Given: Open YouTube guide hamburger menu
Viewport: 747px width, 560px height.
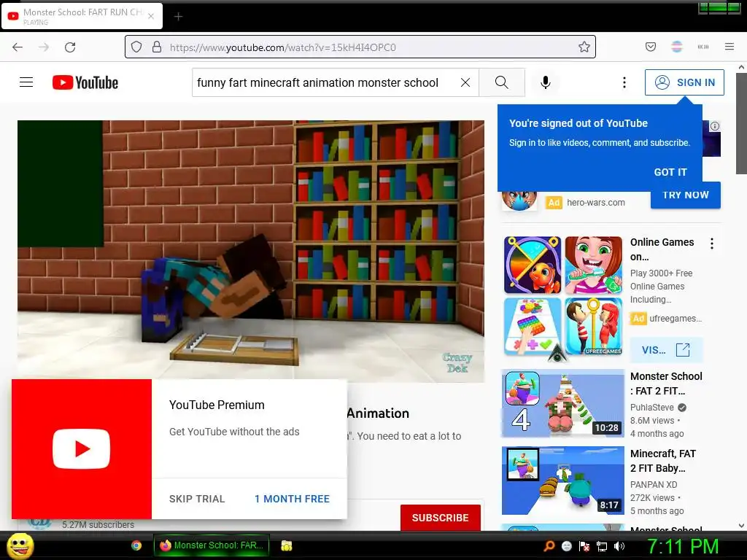Looking at the screenshot, I should click(x=26, y=82).
